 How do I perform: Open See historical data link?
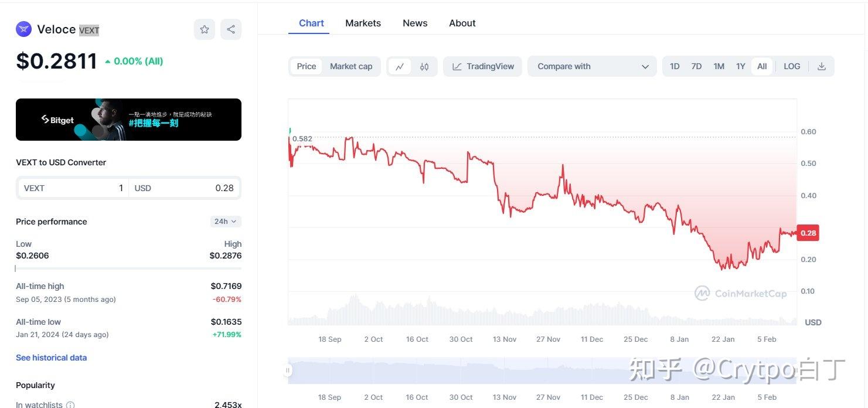(51, 358)
